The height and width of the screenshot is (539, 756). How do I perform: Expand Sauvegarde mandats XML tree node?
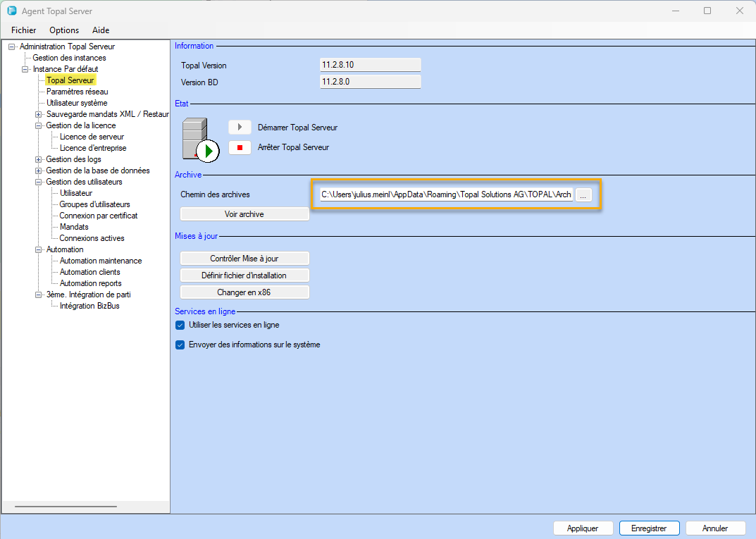[x=39, y=114]
